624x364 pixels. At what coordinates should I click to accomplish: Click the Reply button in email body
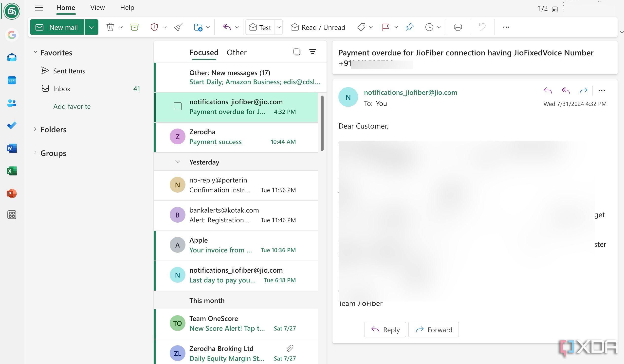(385, 329)
